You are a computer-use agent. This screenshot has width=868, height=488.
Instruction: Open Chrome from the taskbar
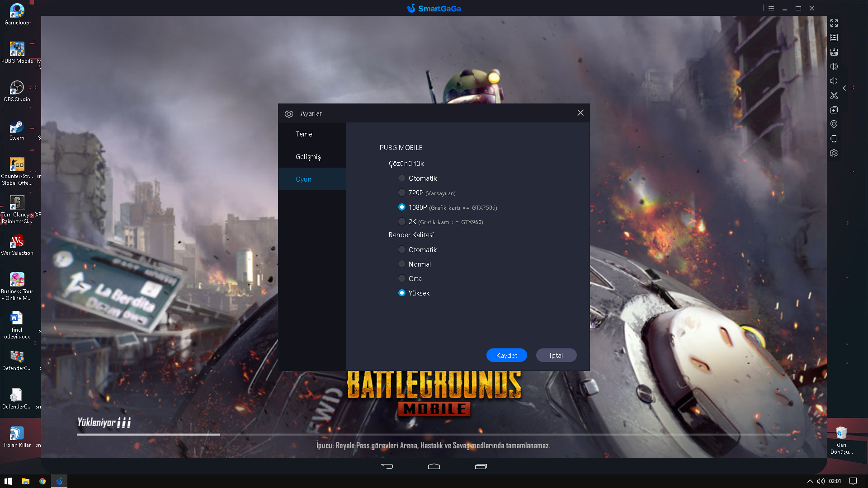(42, 481)
